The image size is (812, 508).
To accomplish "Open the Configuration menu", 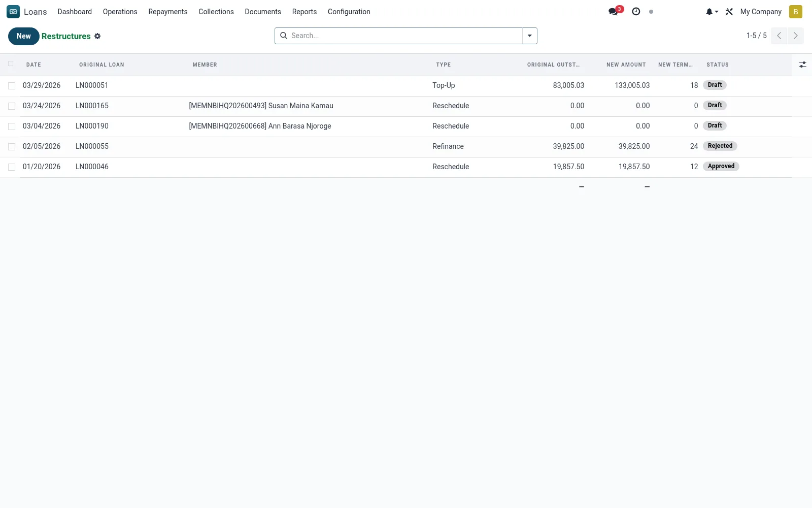I will pyautogui.click(x=349, y=12).
